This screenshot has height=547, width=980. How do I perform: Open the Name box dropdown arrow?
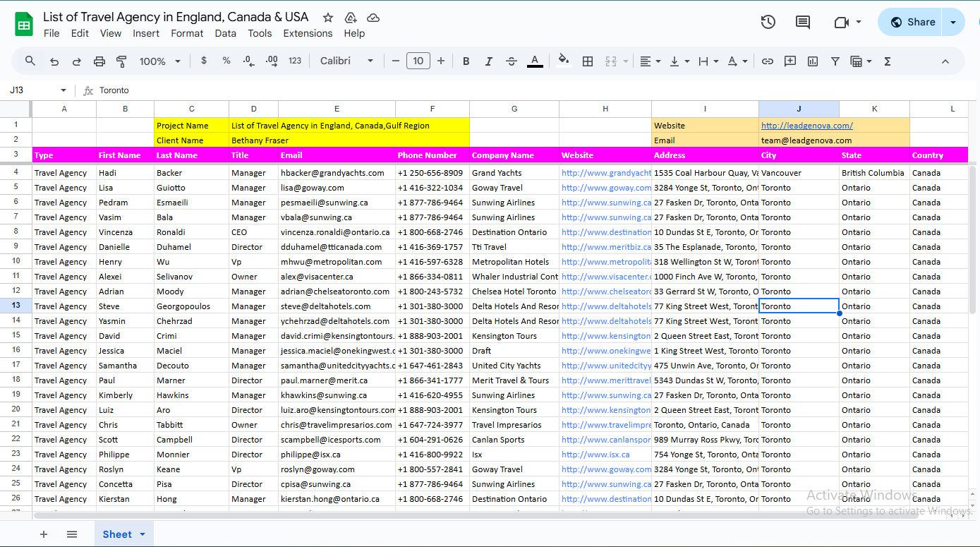[63, 90]
